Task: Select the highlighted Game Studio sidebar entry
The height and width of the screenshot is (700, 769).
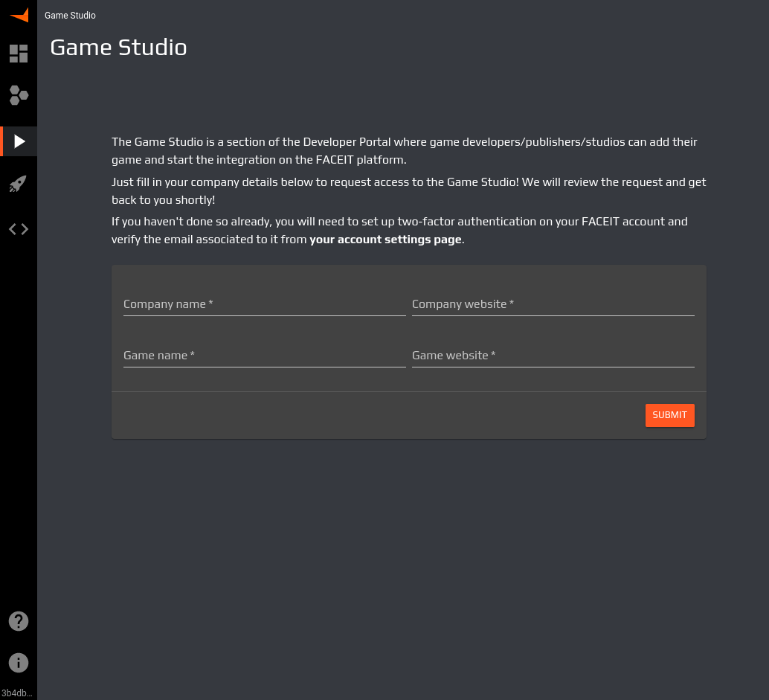Action: (18, 141)
